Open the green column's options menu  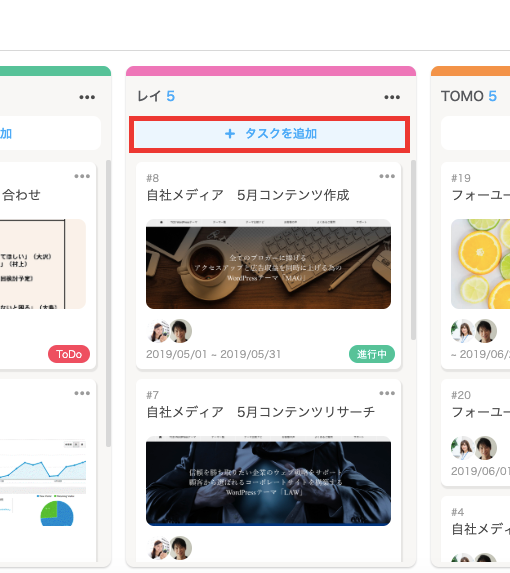tap(87, 97)
